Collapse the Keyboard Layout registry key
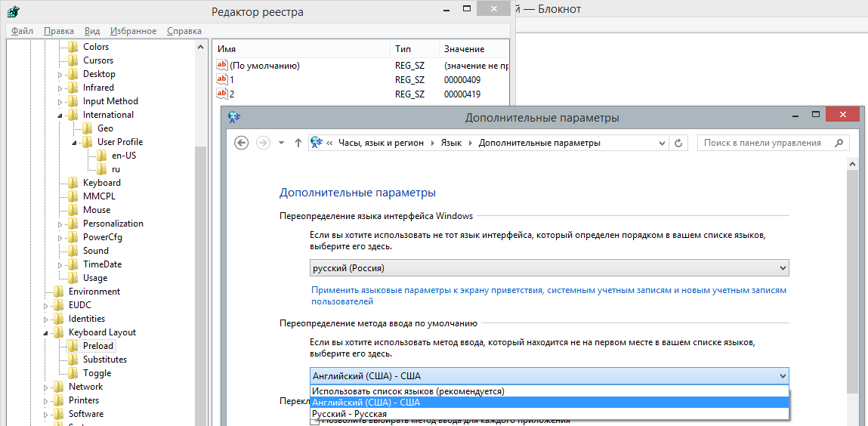The image size is (868, 426). [47, 332]
